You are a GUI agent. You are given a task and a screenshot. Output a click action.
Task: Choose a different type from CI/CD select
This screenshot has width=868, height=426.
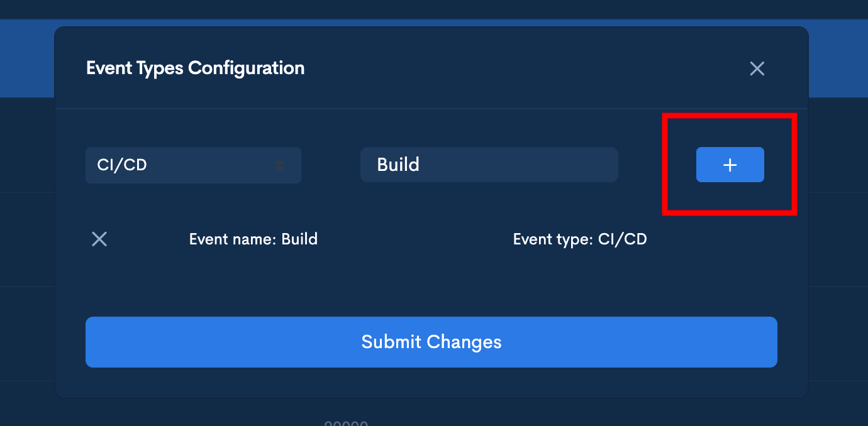[193, 165]
